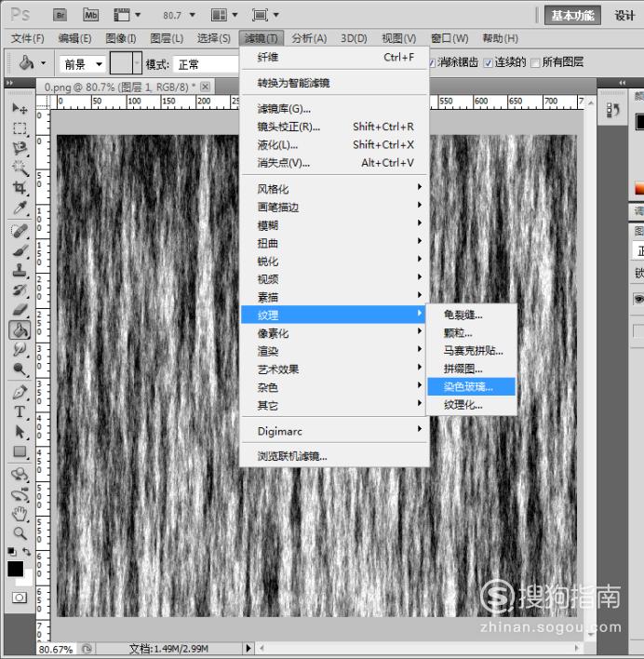Screen dimensions: 644x659
Task: Select the Move tool
Action: pos(20,109)
